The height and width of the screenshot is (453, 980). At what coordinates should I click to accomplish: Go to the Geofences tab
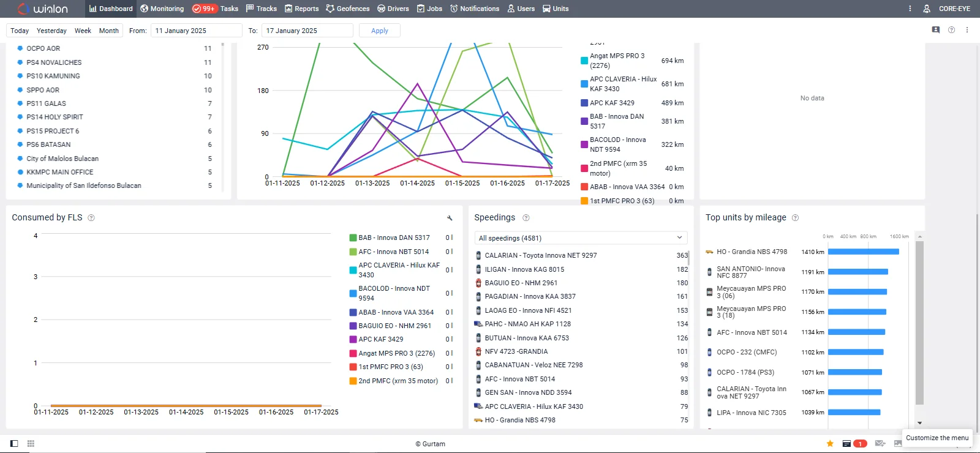coord(347,9)
